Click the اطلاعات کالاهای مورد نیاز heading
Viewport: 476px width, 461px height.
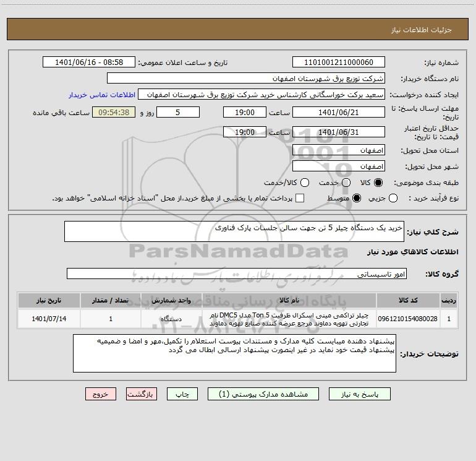412,252
